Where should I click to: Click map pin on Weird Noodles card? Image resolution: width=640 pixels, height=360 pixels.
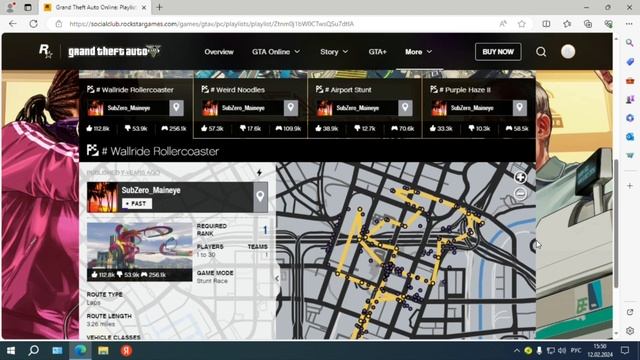pyautogui.click(x=291, y=108)
